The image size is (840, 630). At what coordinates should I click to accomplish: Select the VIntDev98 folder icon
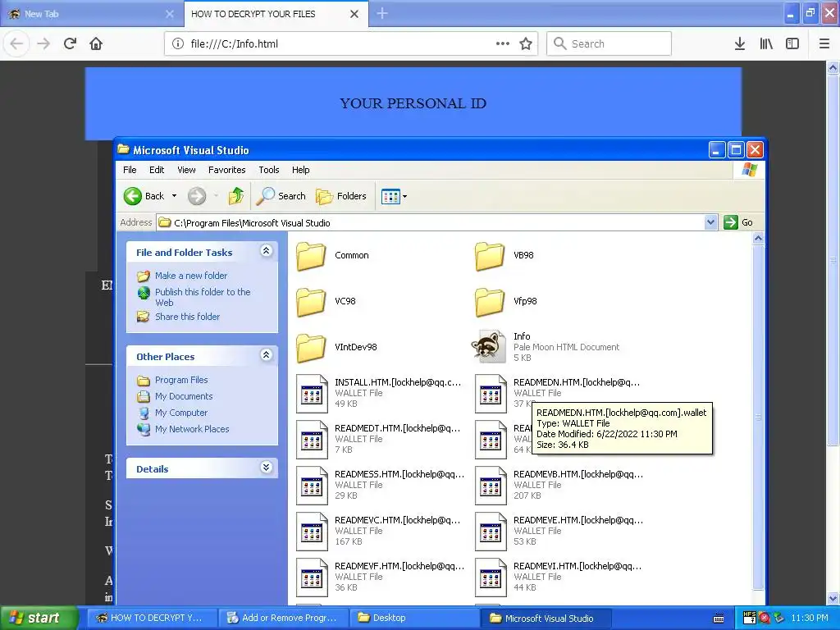point(311,347)
